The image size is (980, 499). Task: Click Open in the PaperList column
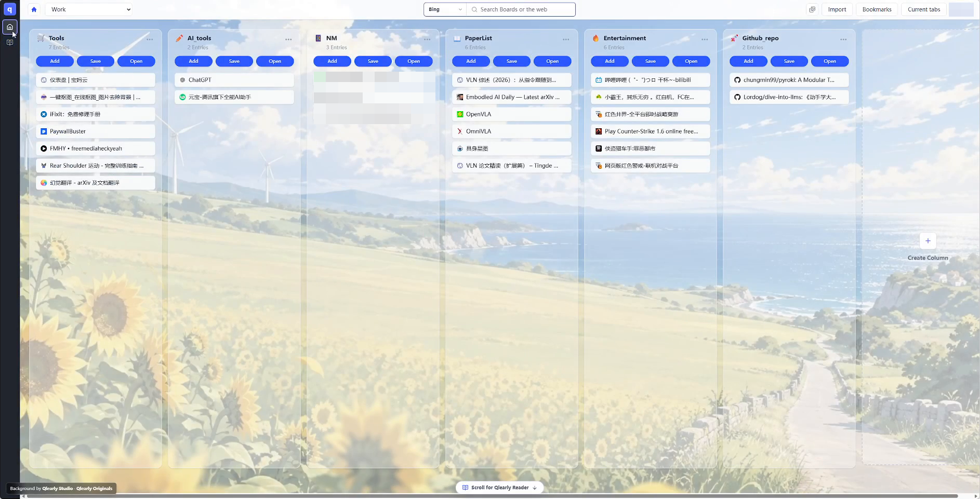coord(552,61)
